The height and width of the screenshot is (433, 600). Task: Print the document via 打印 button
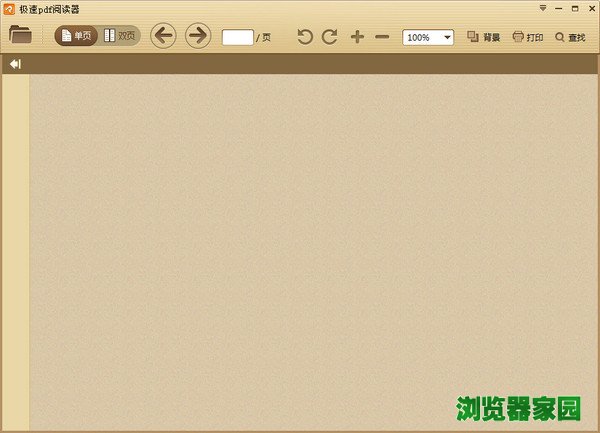(x=528, y=37)
